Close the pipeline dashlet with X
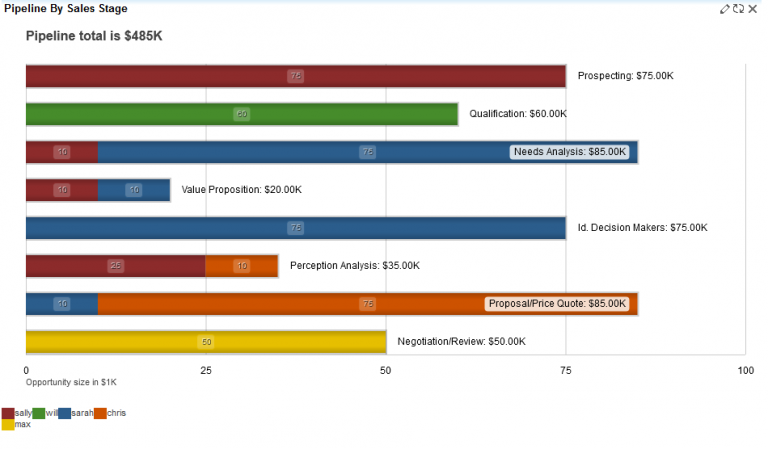The image size is (768, 449). coord(752,8)
